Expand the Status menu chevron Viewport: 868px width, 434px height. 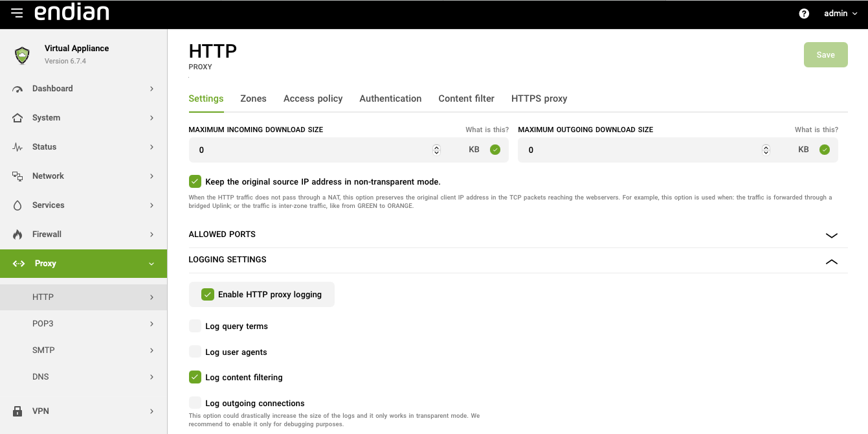point(152,147)
